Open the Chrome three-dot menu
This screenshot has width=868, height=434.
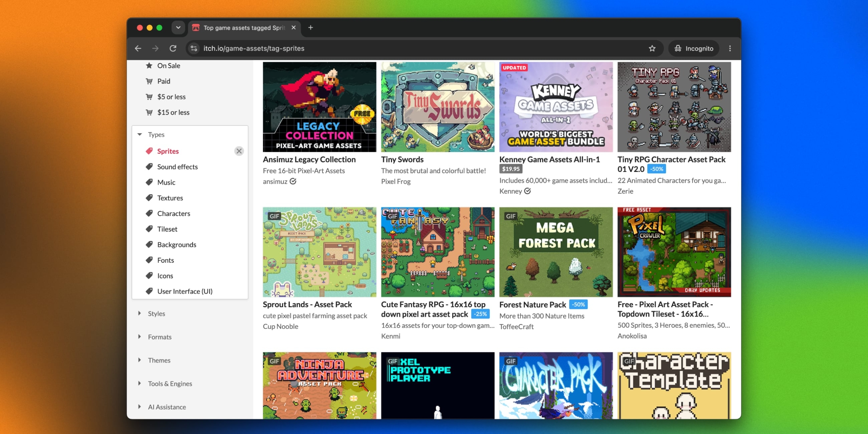730,48
